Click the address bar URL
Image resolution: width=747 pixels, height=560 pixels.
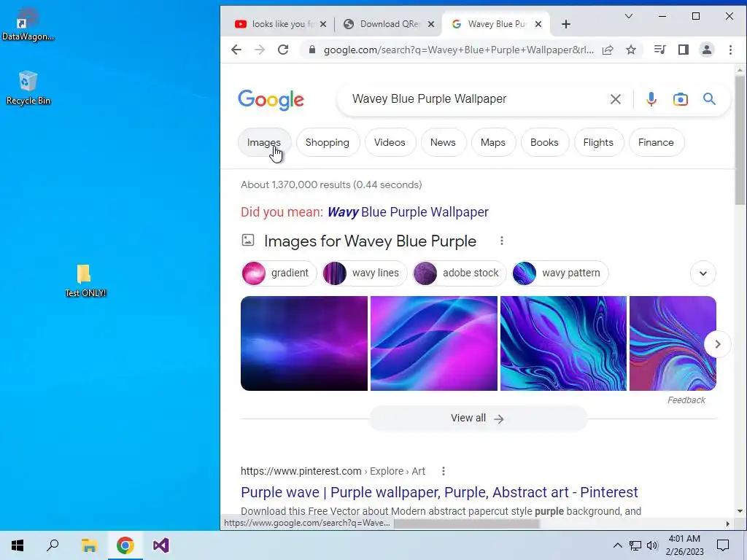(458, 50)
